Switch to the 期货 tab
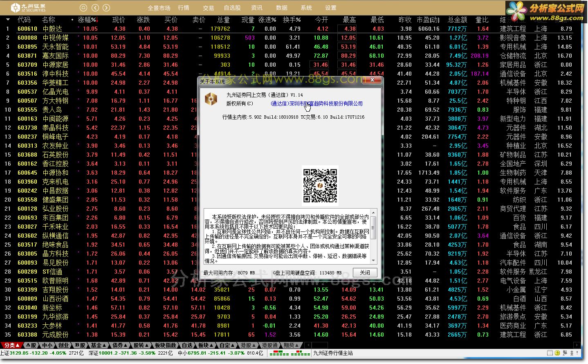This screenshot has width=588, height=364. pyautogui.click(x=291, y=345)
